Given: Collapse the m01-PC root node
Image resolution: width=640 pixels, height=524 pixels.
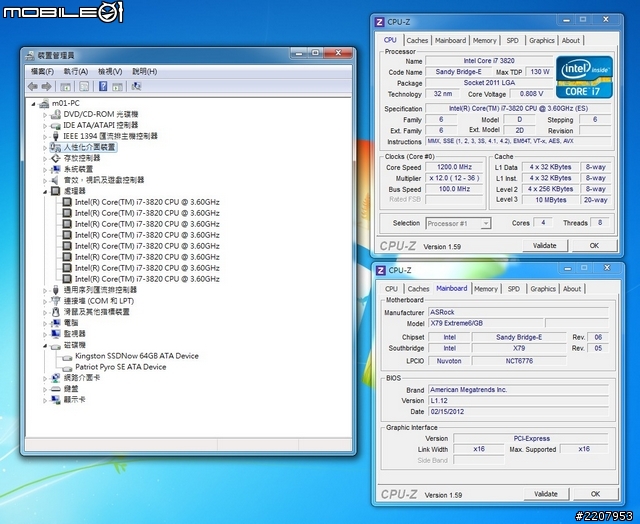Looking at the screenshot, I should point(33,104).
